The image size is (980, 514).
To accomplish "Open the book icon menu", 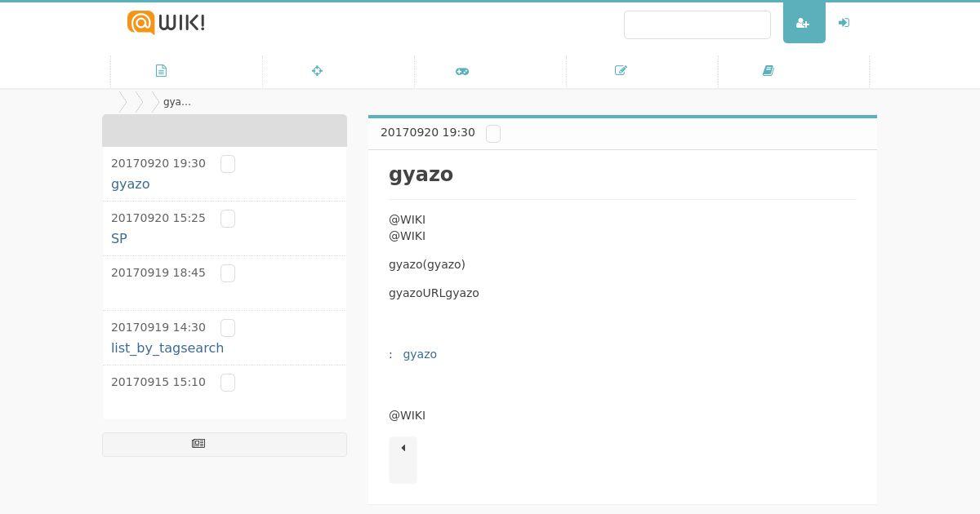I will 768,71.
